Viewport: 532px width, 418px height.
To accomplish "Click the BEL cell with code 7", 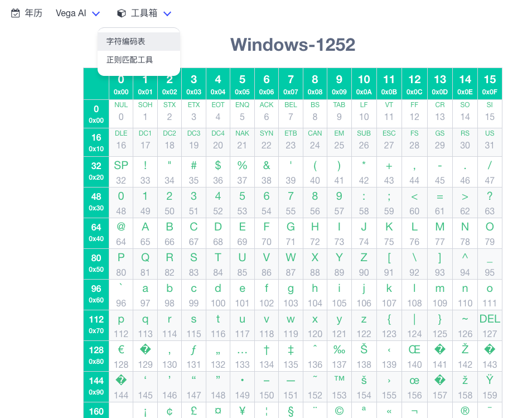I will (291, 114).
